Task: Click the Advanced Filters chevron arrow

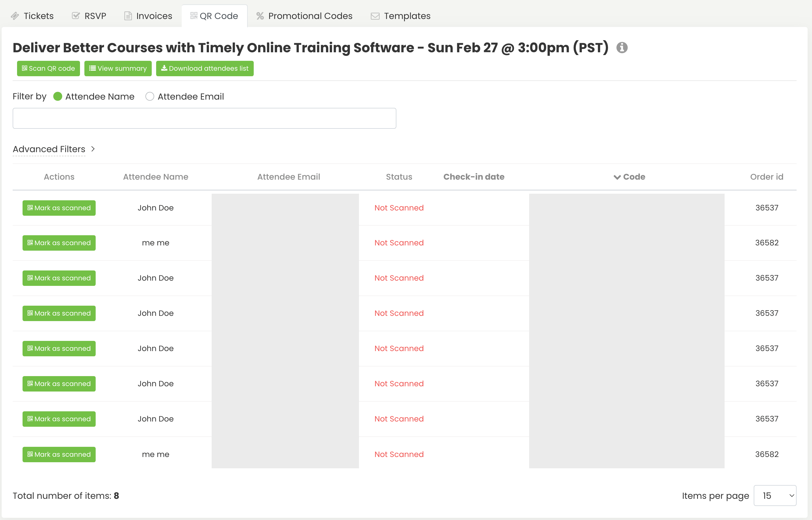Action: (x=93, y=149)
